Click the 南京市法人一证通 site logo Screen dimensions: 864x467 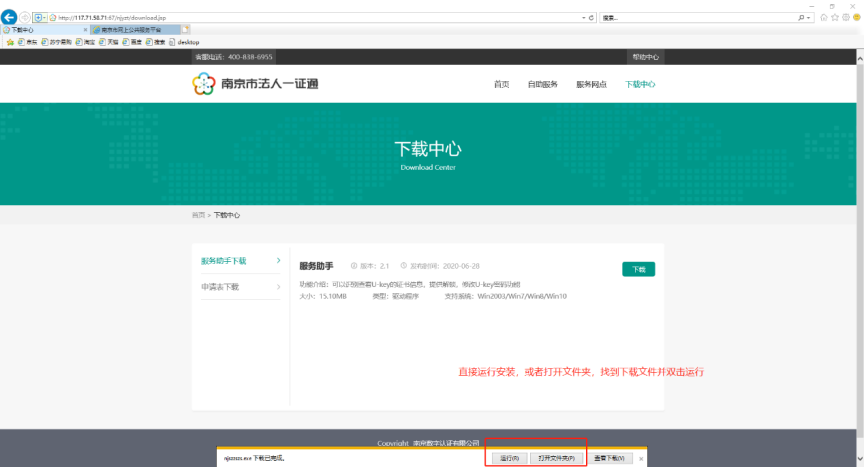(x=256, y=85)
